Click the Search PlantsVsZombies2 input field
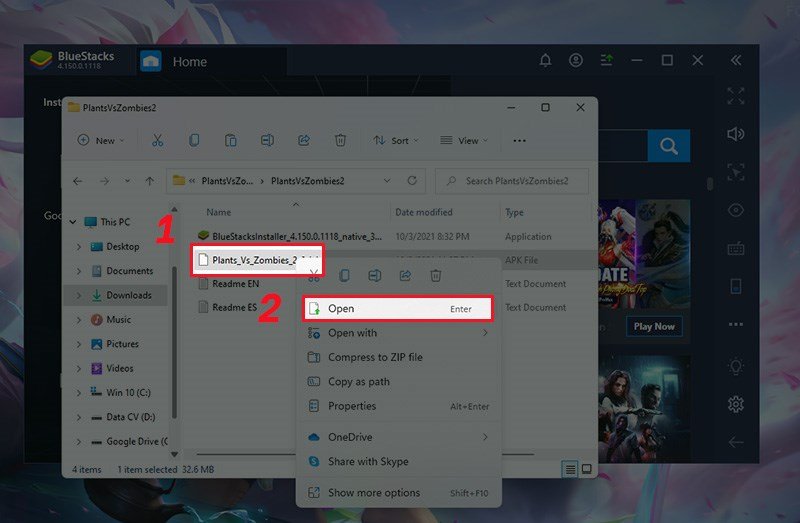The width and height of the screenshot is (800, 523). click(515, 181)
